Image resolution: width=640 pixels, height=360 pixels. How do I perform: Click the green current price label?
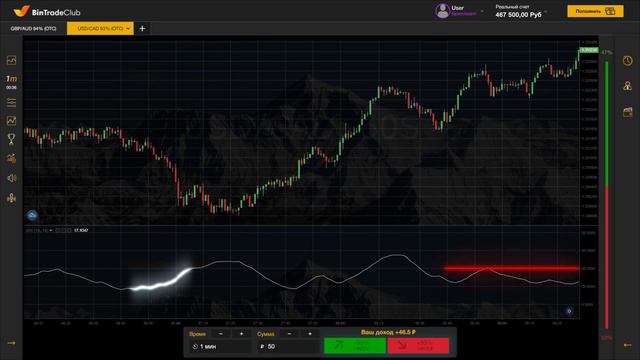click(589, 50)
